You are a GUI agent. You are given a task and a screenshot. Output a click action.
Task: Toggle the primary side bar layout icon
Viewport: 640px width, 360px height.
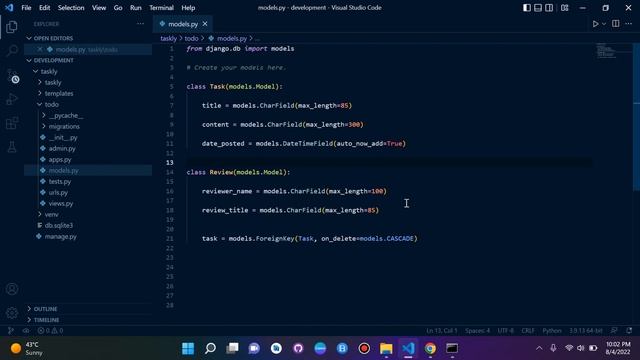[x=527, y=8]
